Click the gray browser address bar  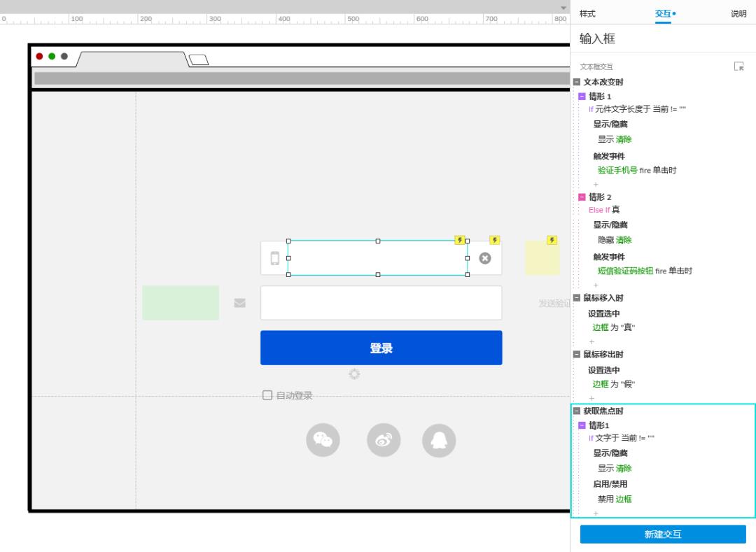coord(302,78)
